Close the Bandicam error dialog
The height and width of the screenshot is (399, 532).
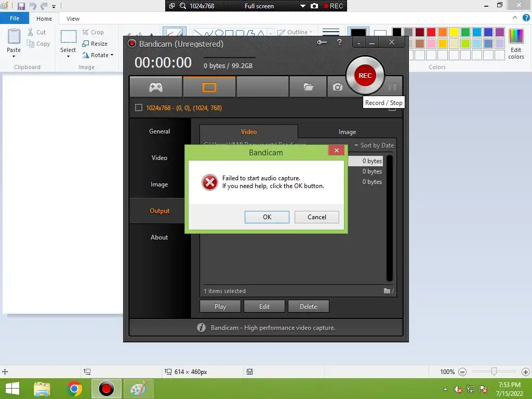(336, 150)
